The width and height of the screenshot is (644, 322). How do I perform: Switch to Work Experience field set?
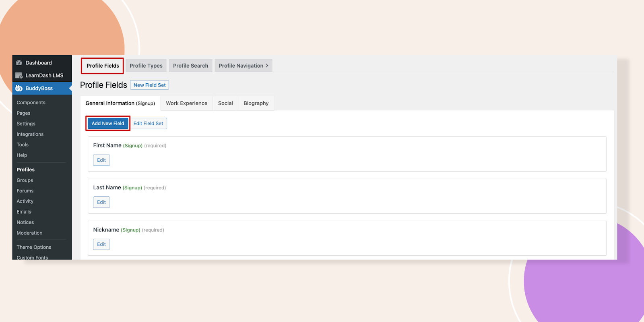point(187,103)
